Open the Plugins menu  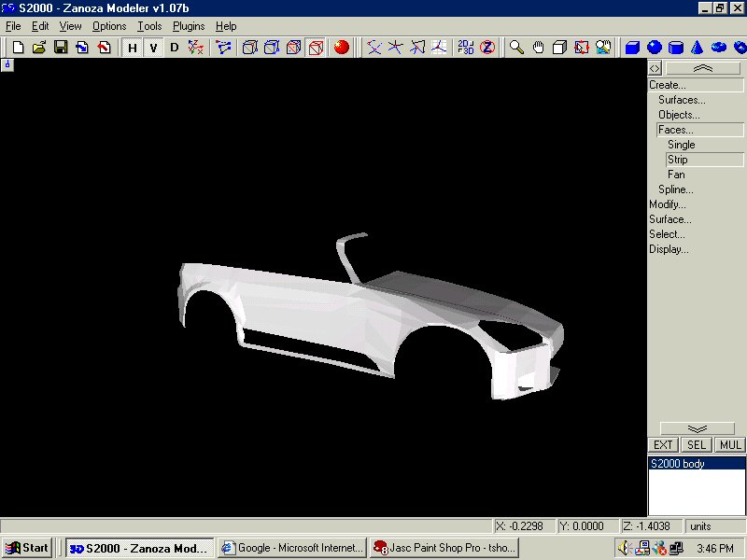click(189, 27)
